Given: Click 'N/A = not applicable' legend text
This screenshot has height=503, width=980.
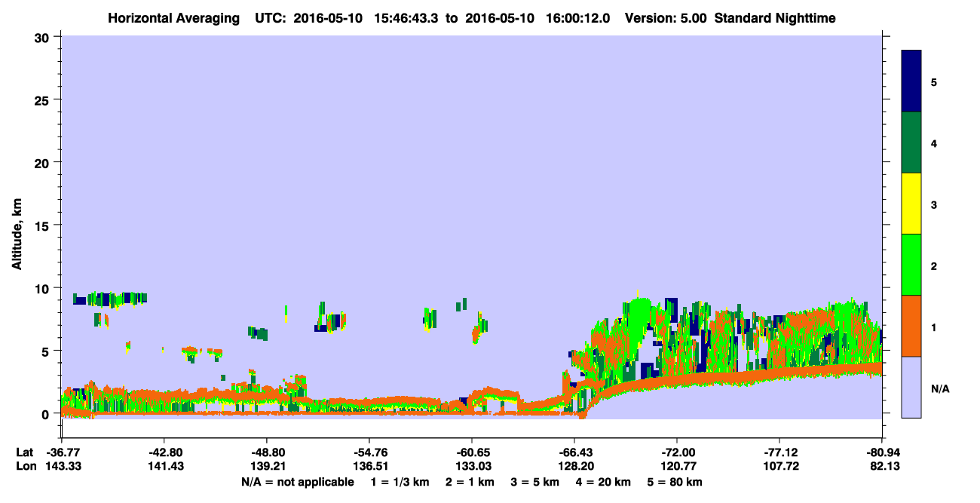Looking at the screenshot, I should click(x=297, y=482).
